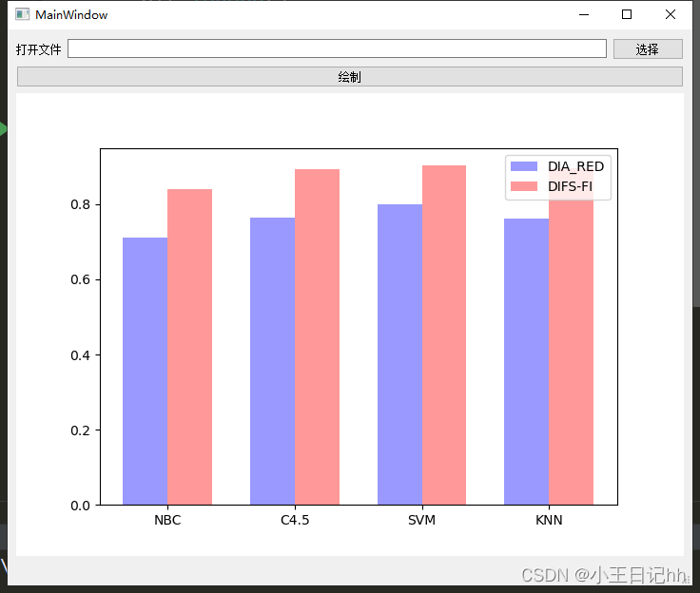Click the blue DIA_RED legend swatch
Viewport: 700px width, 593px height.
pyautogui.click(x=524, y=166)
